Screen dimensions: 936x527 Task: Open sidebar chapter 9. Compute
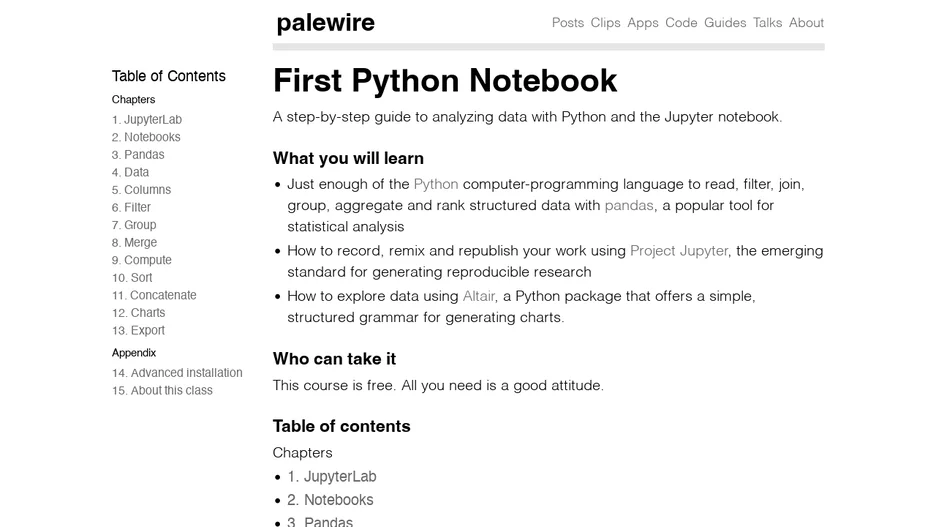point(141,260)
